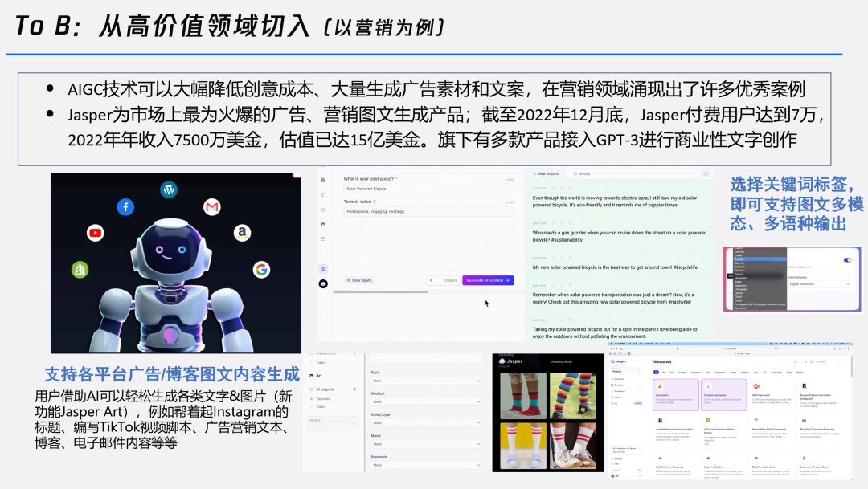Click the search icon on the Templates page
This screenshot has width=868, height=489.
(x=817, y=361)
